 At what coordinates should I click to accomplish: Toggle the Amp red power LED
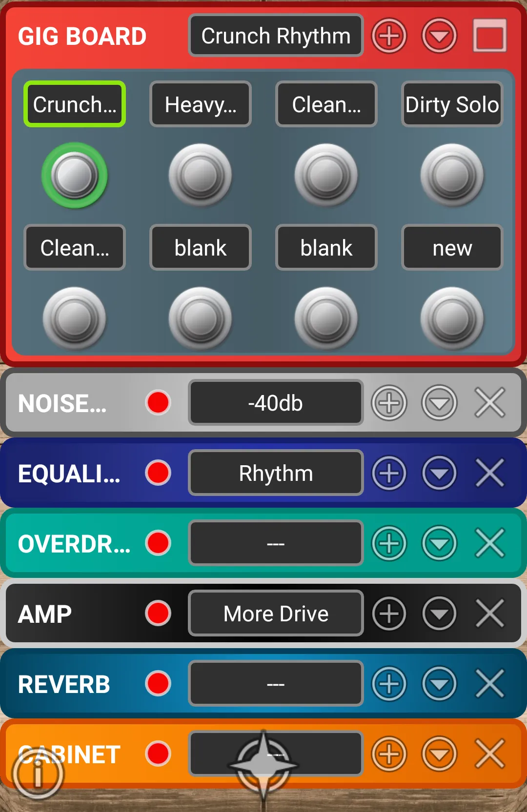point(158,613)
